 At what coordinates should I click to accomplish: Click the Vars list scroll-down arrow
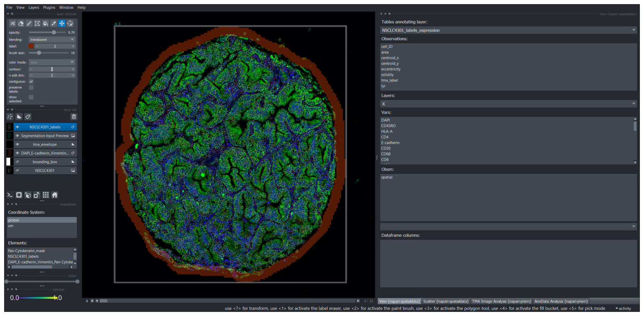(635, 162)
